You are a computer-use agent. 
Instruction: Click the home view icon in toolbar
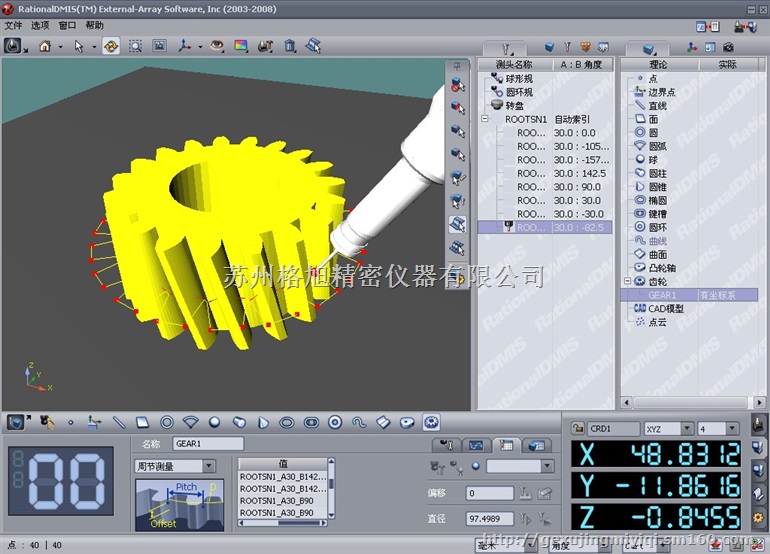click(x=44, y=46)
